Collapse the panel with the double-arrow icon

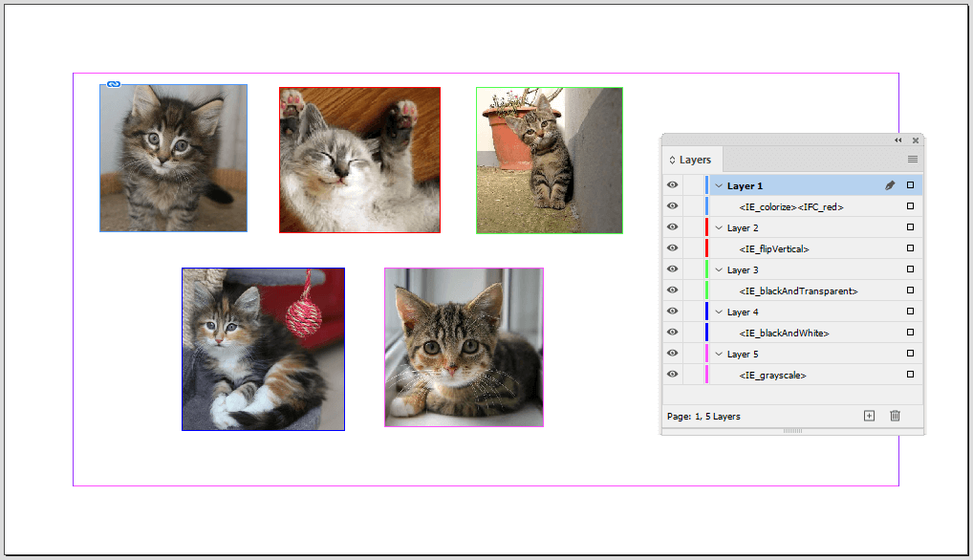pyautogui.click(x=897, y=140)
